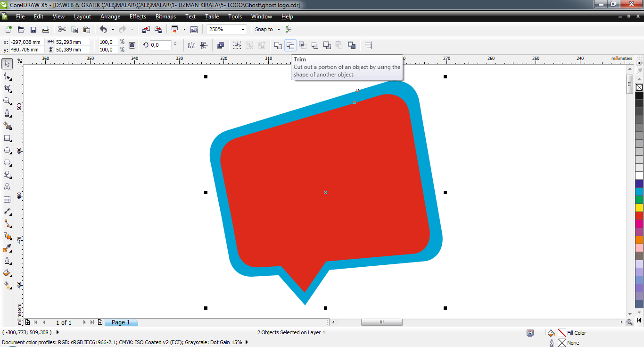644x347 pixels.
Task: Open the Tools menu
Action: tap(235, 17)
